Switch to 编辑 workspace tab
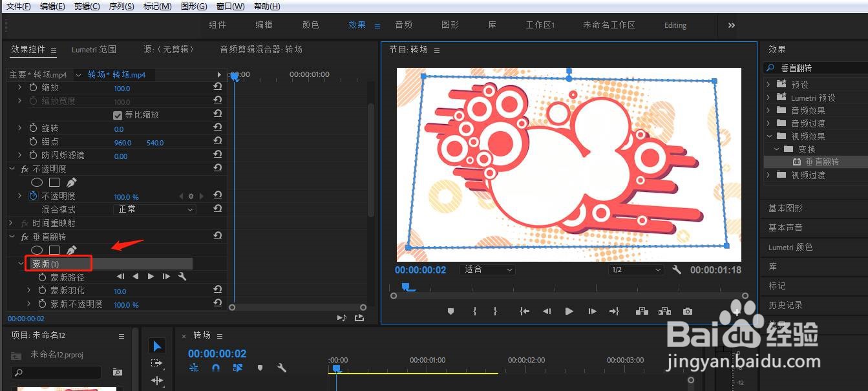The height and width of the screenshot is (391, 868). tap(264, 25)
